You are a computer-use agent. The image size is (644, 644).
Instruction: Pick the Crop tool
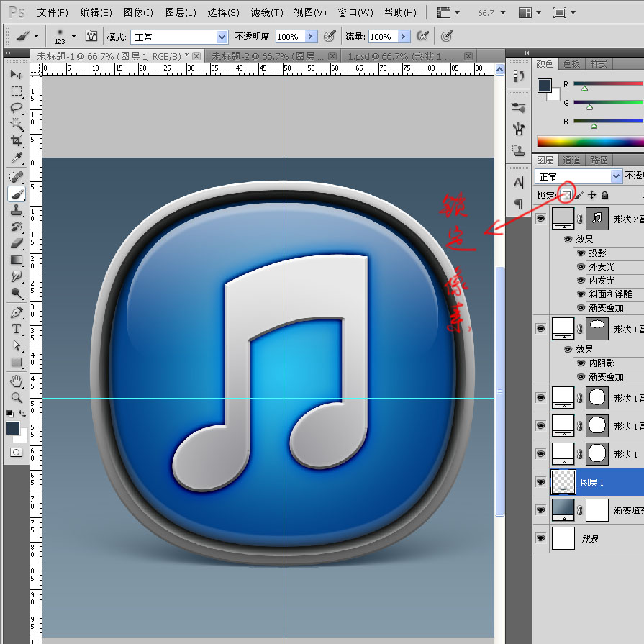(x=17, y=141)
